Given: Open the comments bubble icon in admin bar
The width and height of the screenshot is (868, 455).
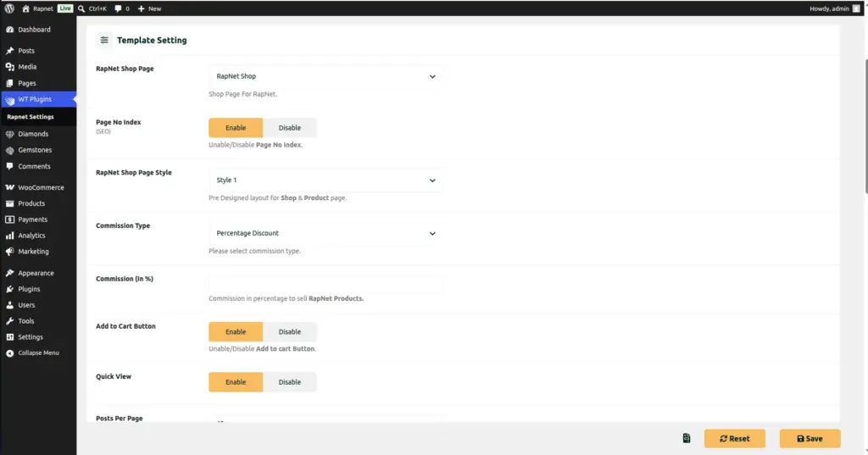Looking at the screenshot, I should (x=118, y=8).
